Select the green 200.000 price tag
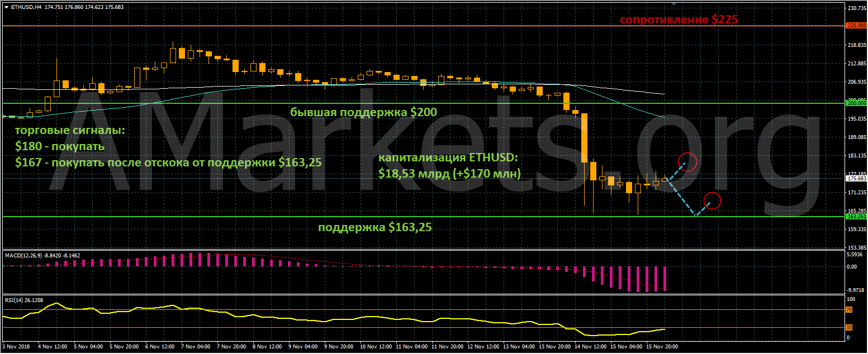Screen dimensions: 868x354 click(856, 103)
